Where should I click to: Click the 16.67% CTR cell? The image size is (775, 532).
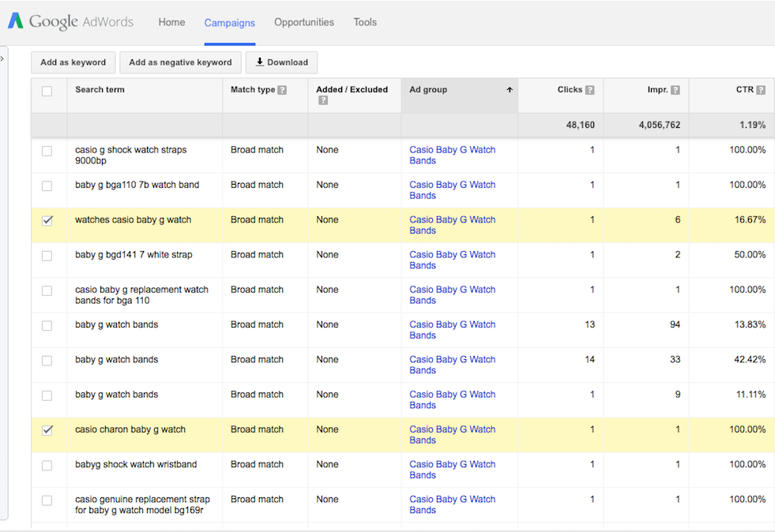tap(750, 219)
